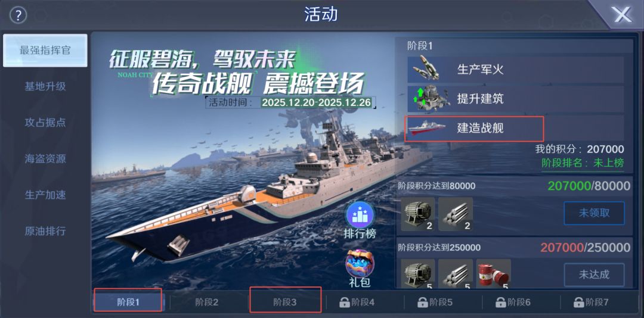Viewport: 644px width, 318px height.
Task: Click the red warship icon beside 建造战舰
Action: click(426, 128)
